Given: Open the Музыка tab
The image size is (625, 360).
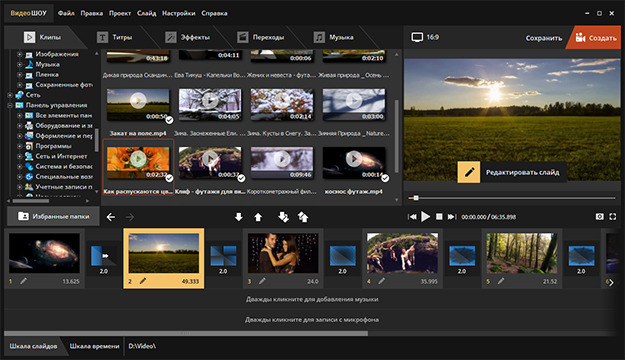Looking at the screenshot, I should click(334, 37).
